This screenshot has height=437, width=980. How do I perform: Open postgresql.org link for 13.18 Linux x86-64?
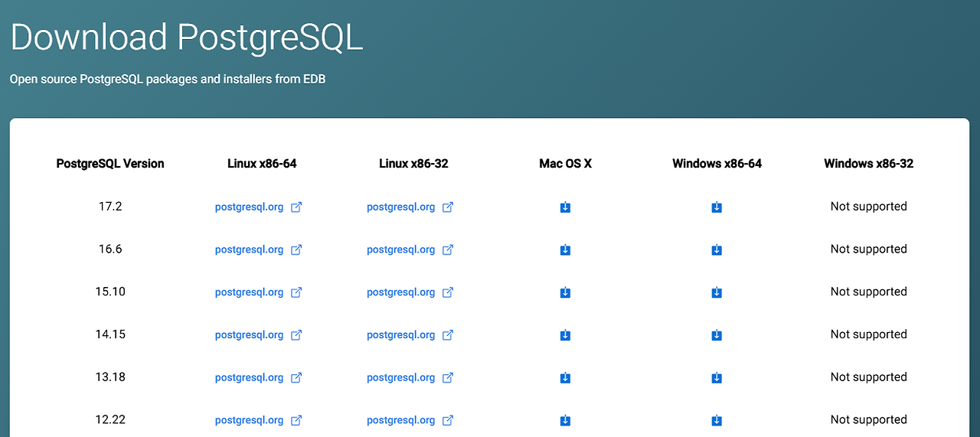259,377
